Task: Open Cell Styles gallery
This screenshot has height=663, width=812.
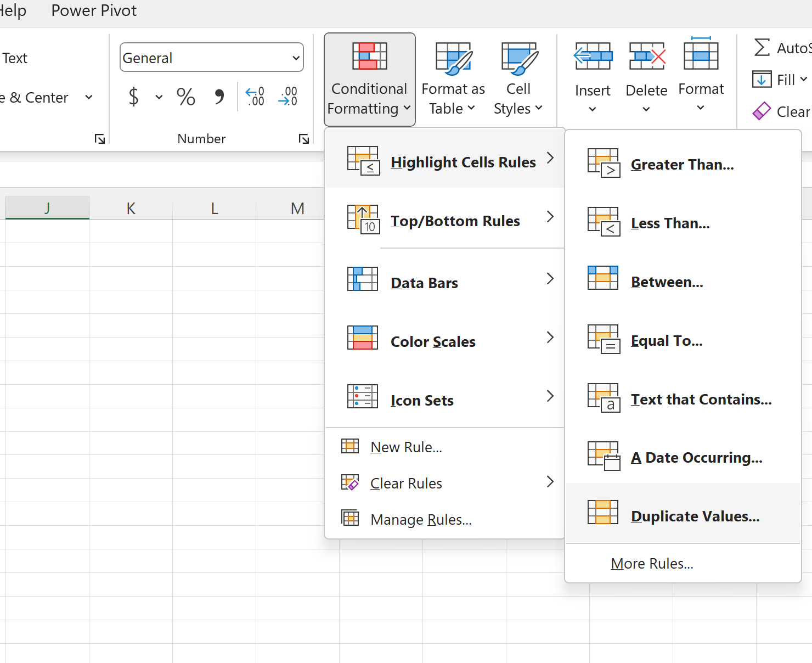Action: 517,77
